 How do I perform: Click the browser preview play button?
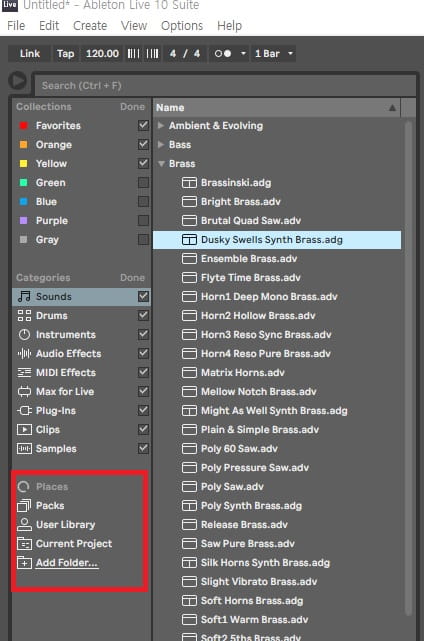coord(17,81)
